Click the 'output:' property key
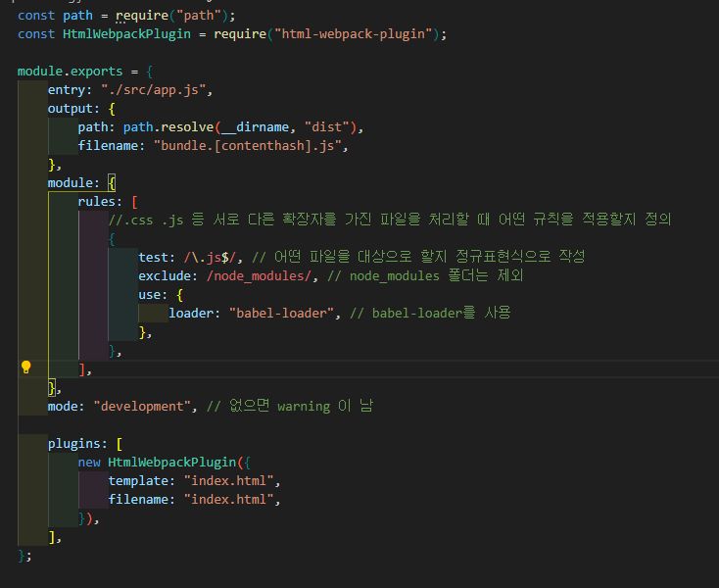Image resolution: width=719 pixels, height=588 pixels. click(x=73, y=109)
